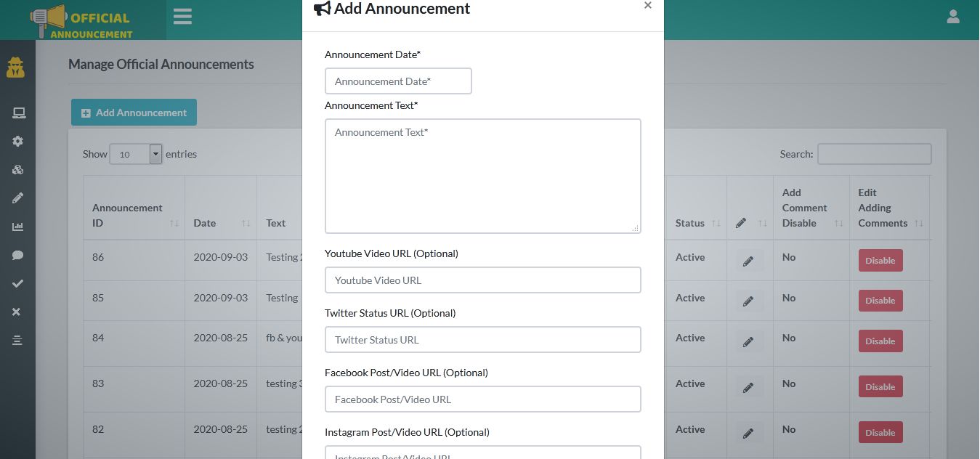
Task: Select the checkmark icon in the sidebar
Action: coord(17,283)
